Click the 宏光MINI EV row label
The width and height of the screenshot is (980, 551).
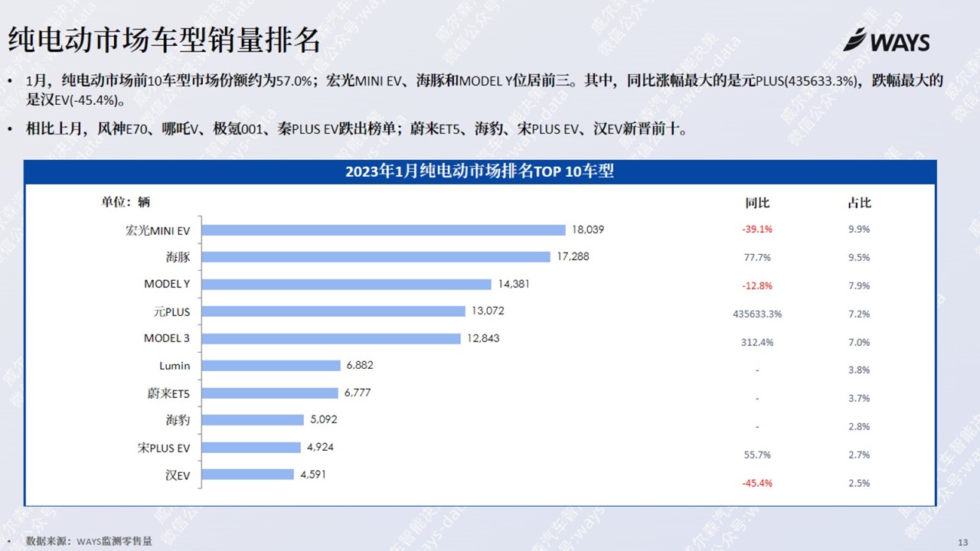pos(158,230)
